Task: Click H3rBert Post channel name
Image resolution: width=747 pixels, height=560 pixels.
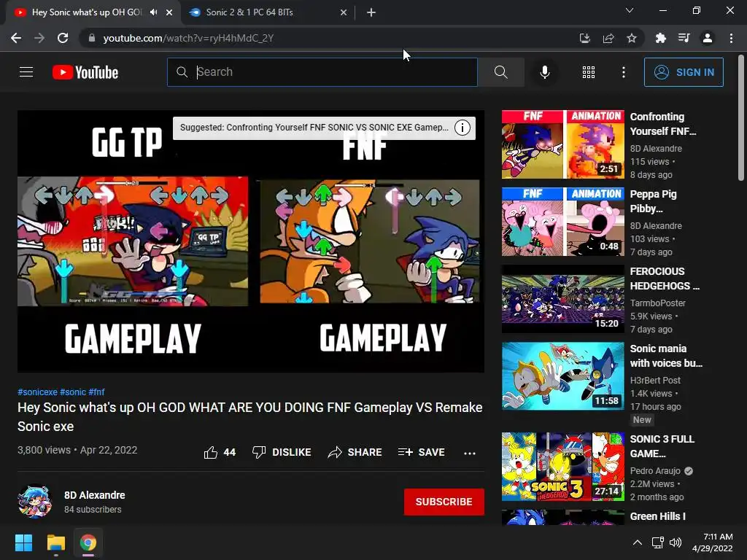Action: click(x=655, y=380)
